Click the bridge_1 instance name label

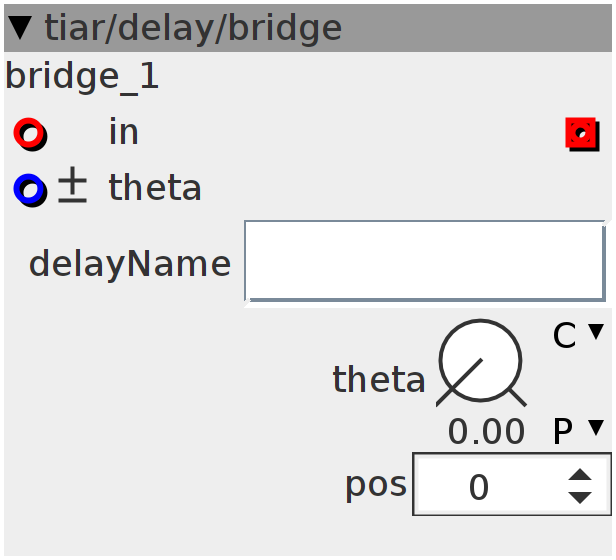tap(82, 77)
